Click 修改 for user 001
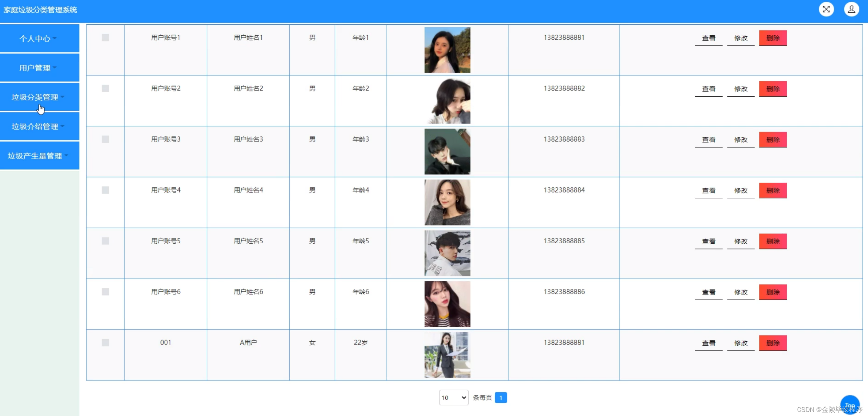The image size is (868, 416). 740,343
